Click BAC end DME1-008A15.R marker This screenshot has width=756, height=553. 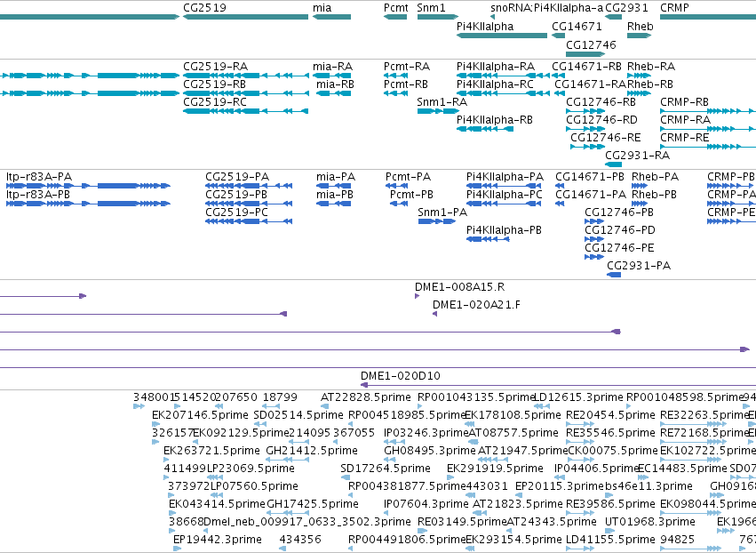[417, 296]
